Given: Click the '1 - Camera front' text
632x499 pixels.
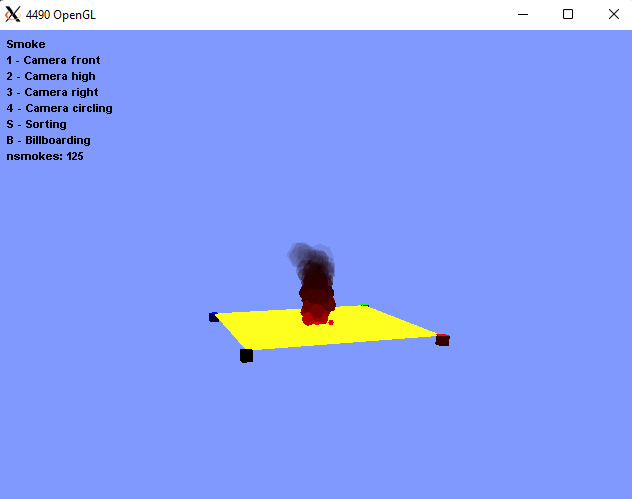Looking at the screenshot, I should pyautogui.click(x=53, y=60).
